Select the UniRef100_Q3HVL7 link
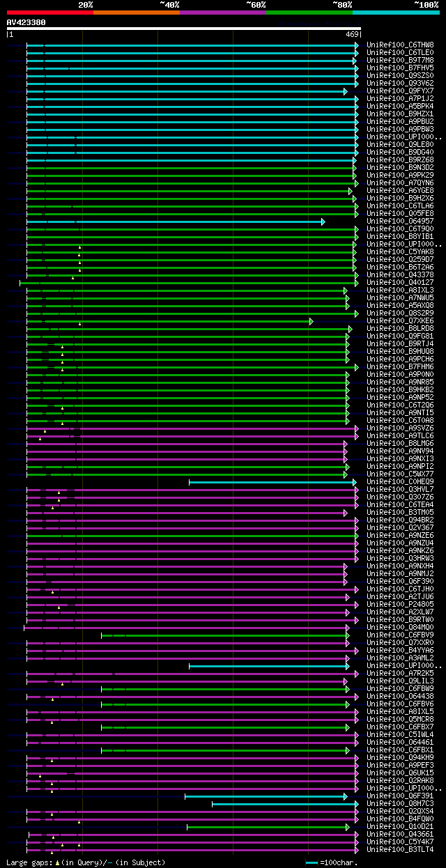Viewport: 446px width, 868px height. [x=400, y=490]
